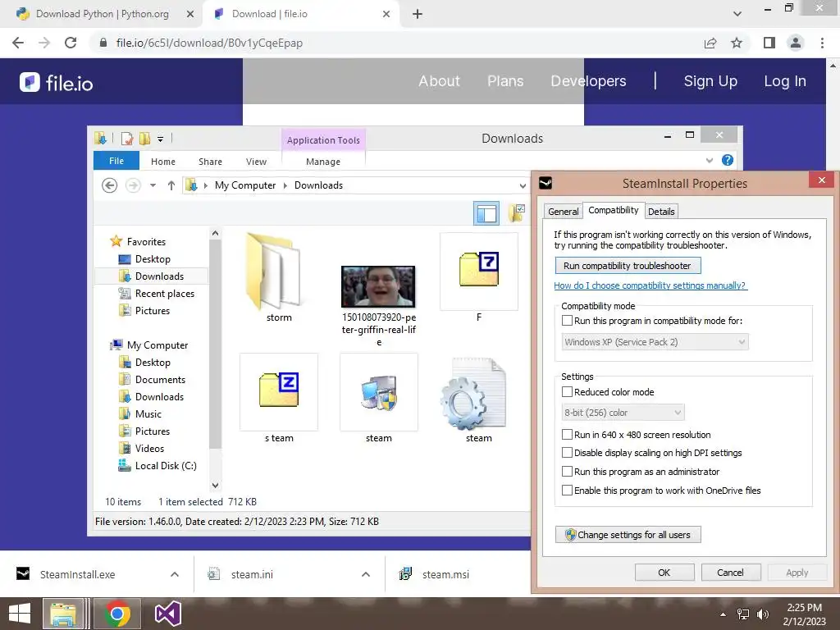840x630 pixels.
Task: Click OK in SteamInstall Properties
Action: (x=664, y=572)
